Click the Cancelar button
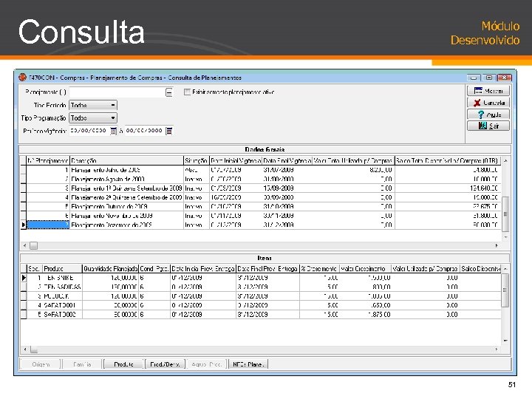 [488, 103]
